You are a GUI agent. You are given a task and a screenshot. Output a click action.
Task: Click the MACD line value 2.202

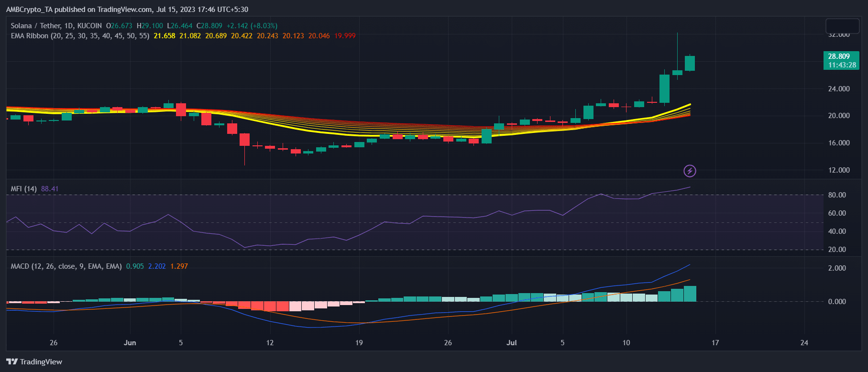pyautogui.click(x=157, y=266)
